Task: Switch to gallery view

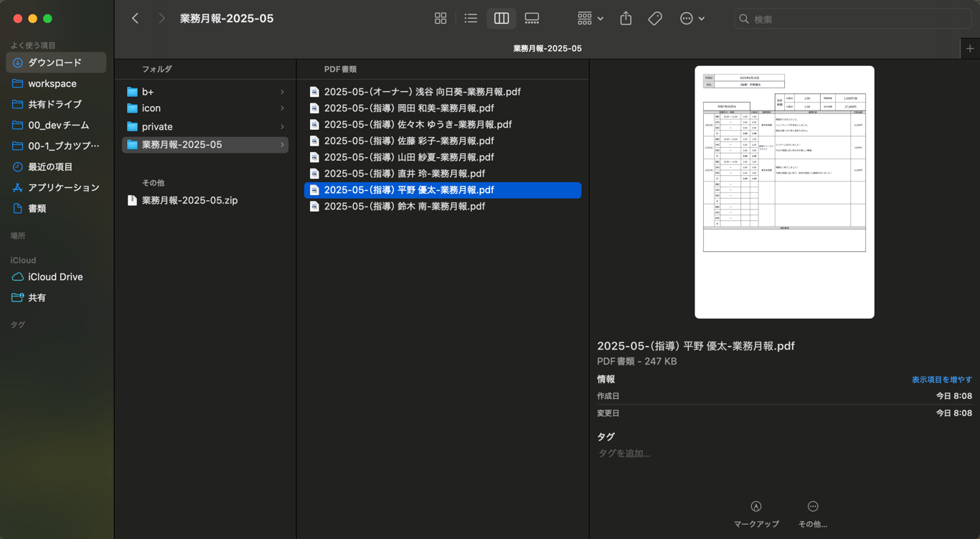Action: [x=532, y=19]
